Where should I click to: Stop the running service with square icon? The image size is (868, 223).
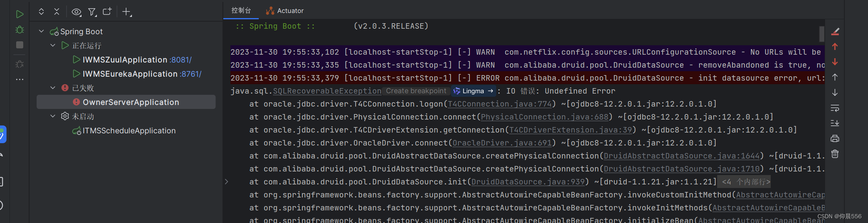coord(20,45)
